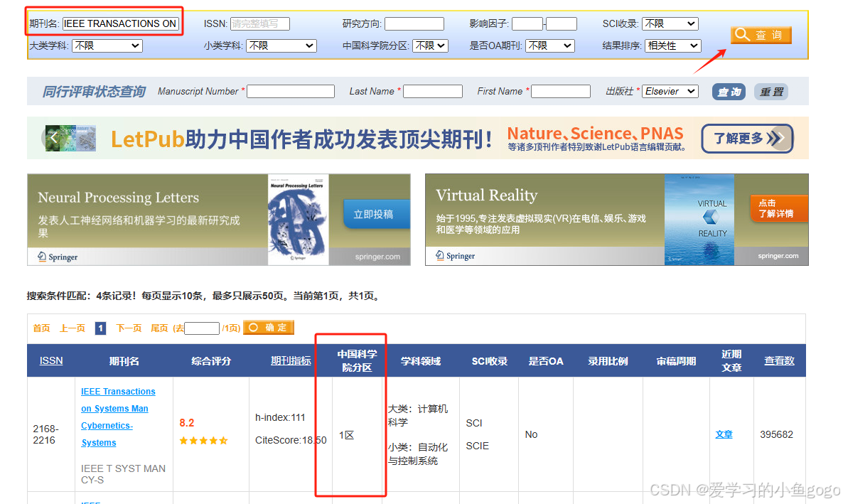Click the banner previous arrow icon
Viewport: 843px width, 504px height.
click(x=53, y=138)
